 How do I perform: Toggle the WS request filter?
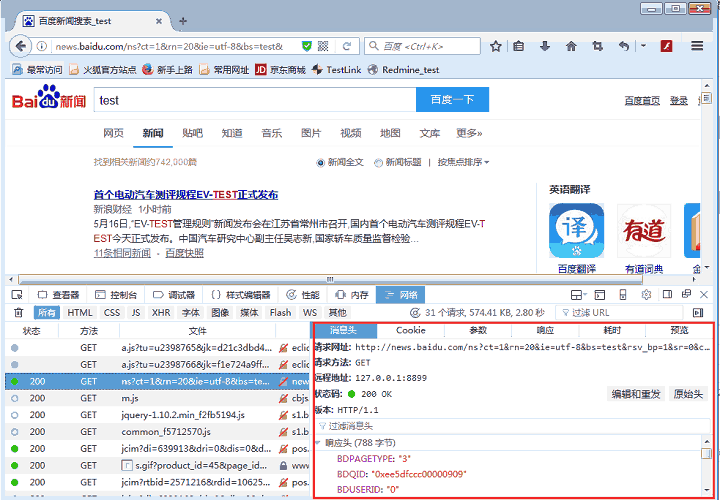click(x=310, y=313)
